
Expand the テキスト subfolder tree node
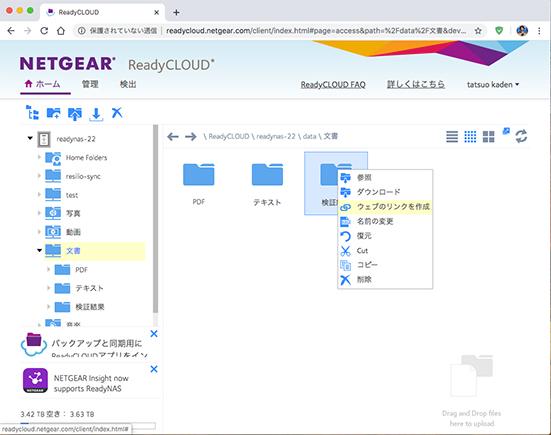(49, 288)
